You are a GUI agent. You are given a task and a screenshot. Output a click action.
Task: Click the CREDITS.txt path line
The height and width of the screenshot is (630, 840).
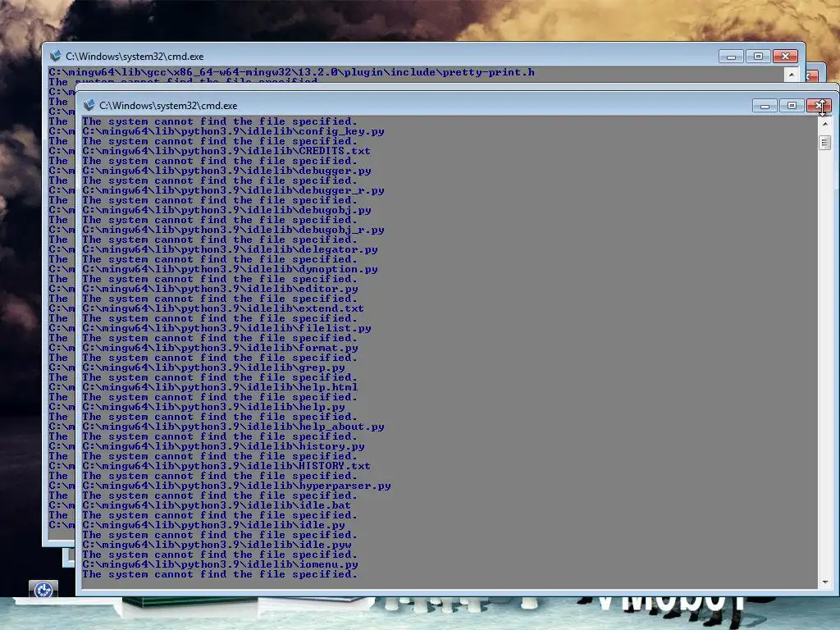tap(226, 151)
